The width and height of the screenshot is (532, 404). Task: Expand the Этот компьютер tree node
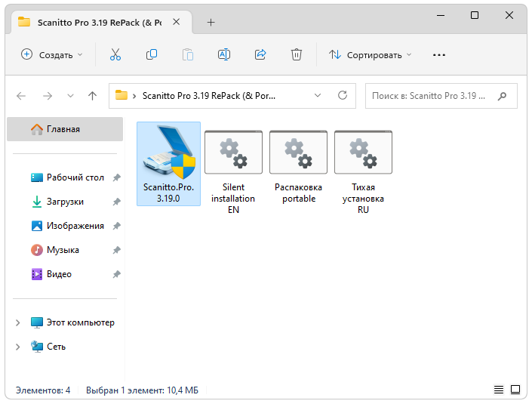[18, 322]
